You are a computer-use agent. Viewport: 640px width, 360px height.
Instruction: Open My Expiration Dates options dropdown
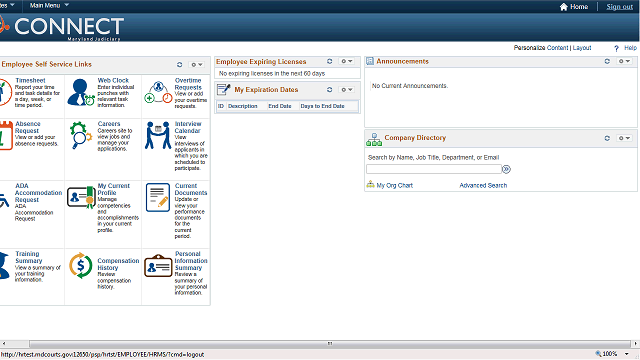pyautogui.click(x=347, y=89)
